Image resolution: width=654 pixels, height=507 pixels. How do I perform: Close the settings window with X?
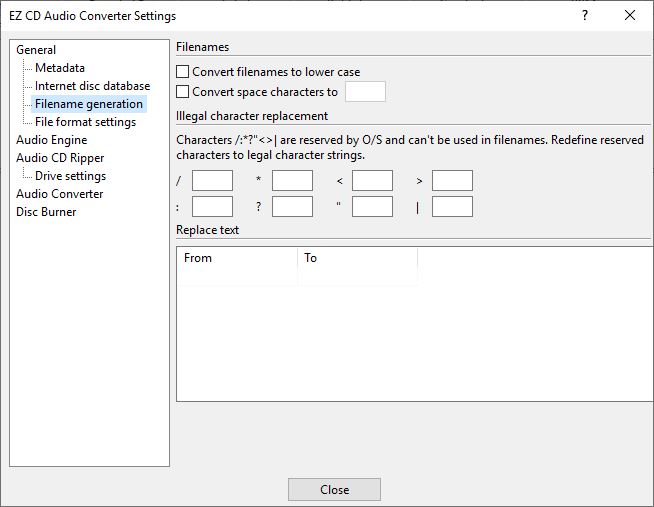pyautogui.click(x=630, y=15)
